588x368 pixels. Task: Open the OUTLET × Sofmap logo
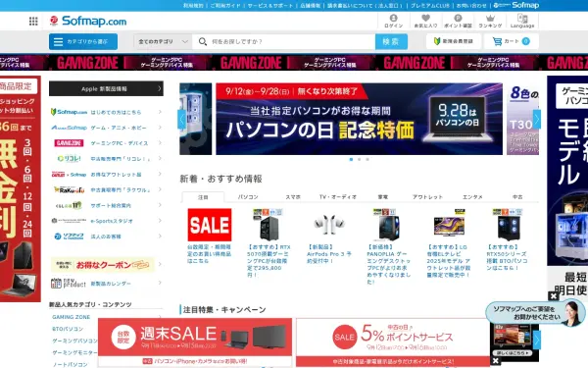tap(69, 175)
